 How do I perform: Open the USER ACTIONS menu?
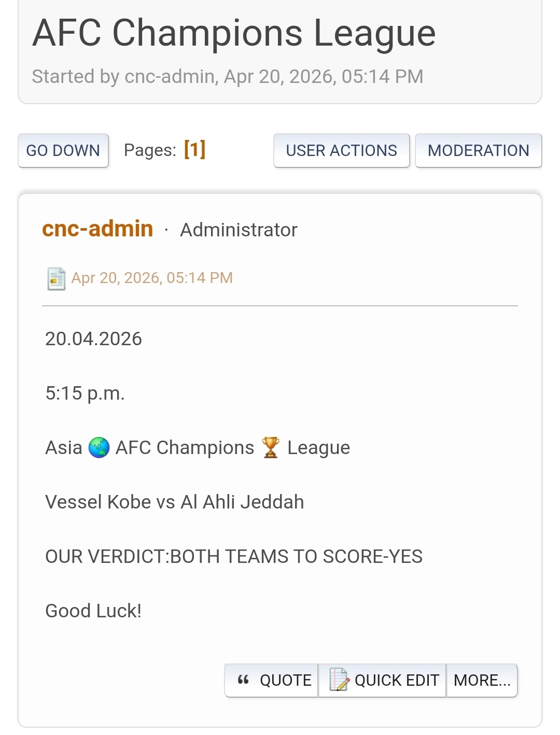pyautogui.click(x=341, y=151)
